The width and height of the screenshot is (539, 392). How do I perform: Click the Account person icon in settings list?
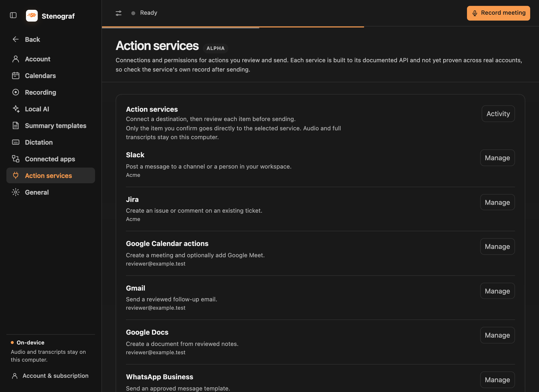16,59
